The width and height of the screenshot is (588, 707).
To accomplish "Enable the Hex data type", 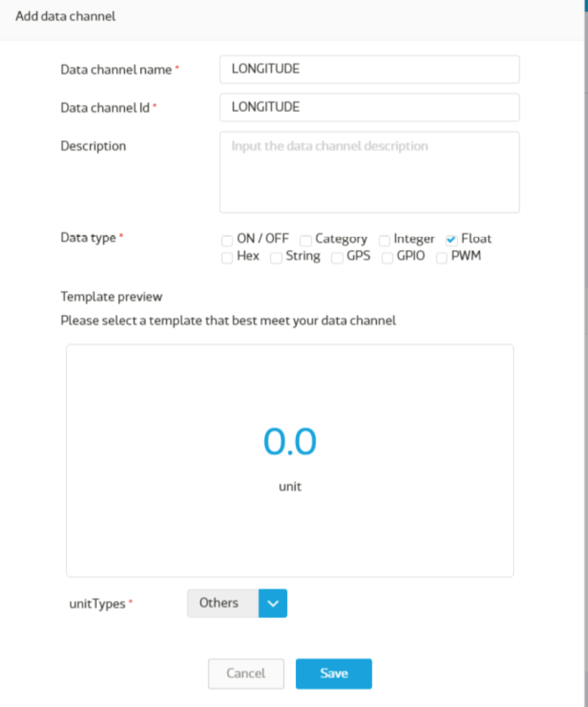I will click(227, 257).
